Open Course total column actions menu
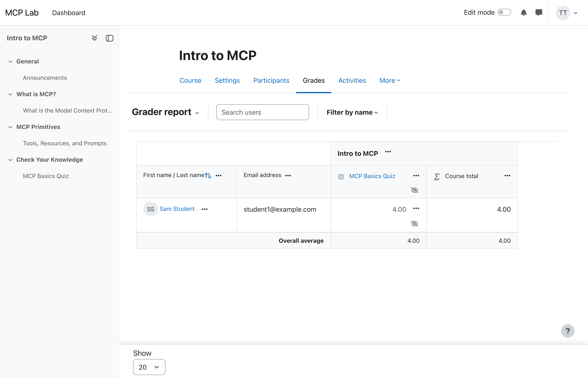 (507, 176)
